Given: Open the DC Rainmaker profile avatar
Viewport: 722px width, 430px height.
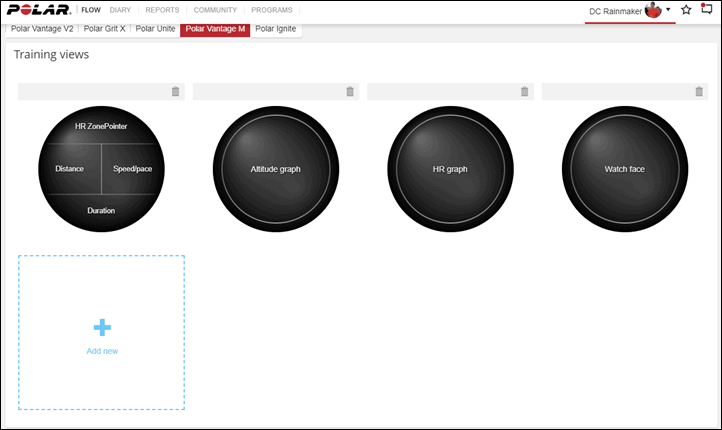Looking at the screenshot, I should point(653,10).
